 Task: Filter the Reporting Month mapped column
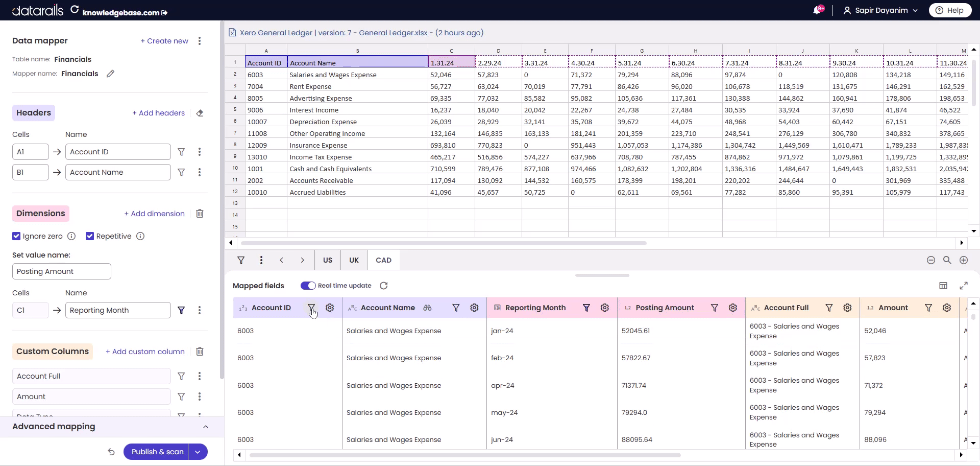pyautogui.click(x=586, y=308)
